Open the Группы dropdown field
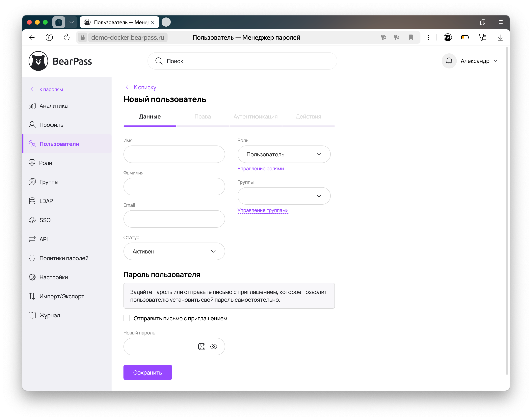This screenshot has width=532, height=420. click(284, 196)
